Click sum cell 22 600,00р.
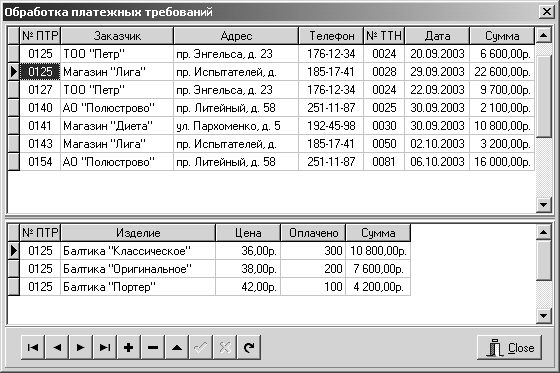This screenshot has height=373, width=560. click(x=502, y=72)
